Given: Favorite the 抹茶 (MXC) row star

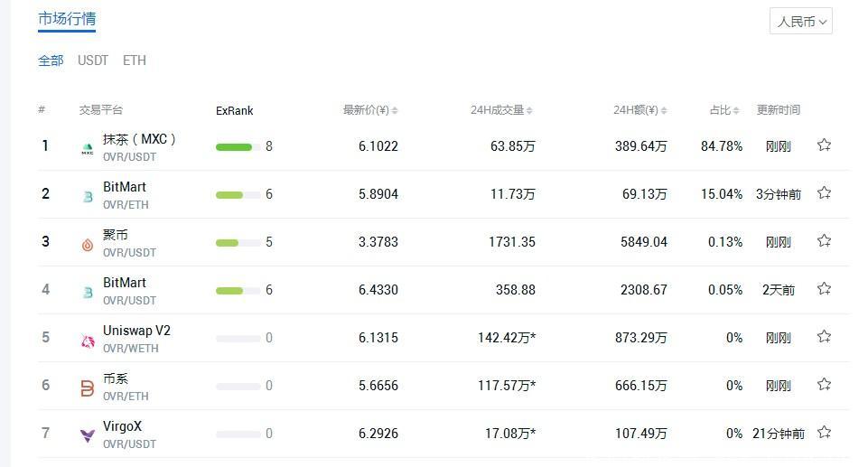Looking at the screenshot, I should tap(824, 145).
